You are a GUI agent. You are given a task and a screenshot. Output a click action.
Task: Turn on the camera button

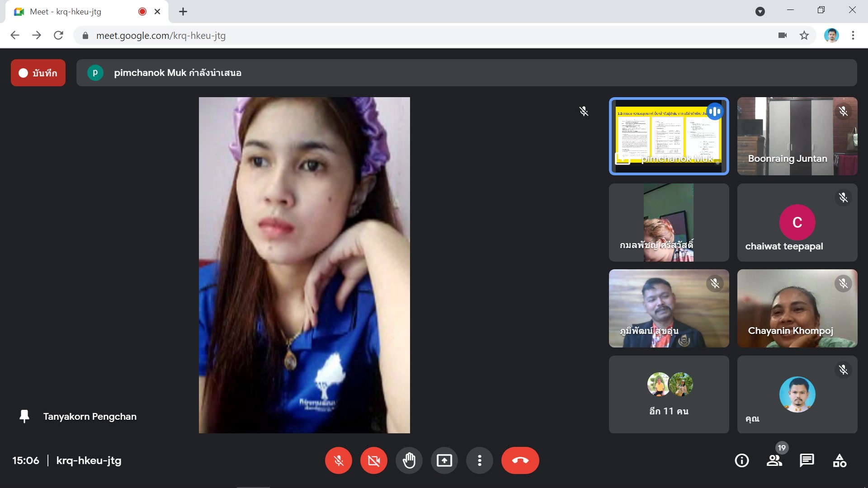(x=373, y=460)
